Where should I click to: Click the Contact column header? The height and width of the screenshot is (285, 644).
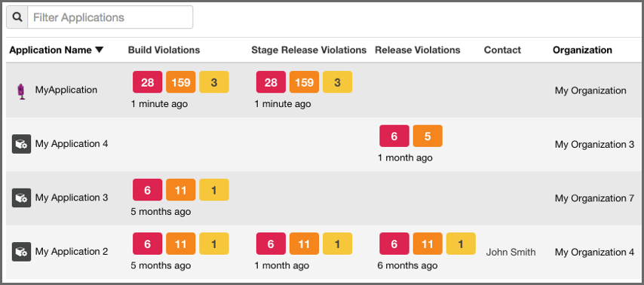(x=502, y=50)
